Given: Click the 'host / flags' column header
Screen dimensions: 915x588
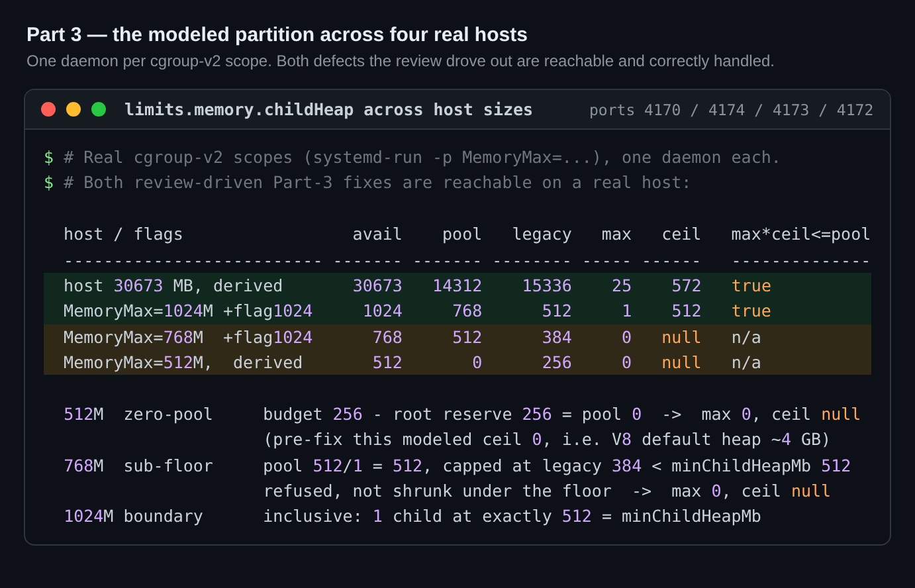Looking at the screenshot, I should point(123,234).
